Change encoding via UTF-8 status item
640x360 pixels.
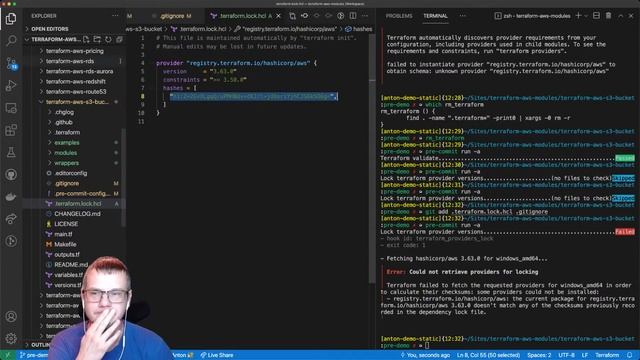(x=566, y=355)
